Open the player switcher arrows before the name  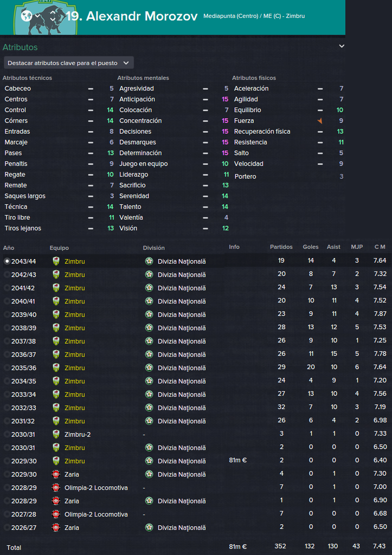coord(37,16)
